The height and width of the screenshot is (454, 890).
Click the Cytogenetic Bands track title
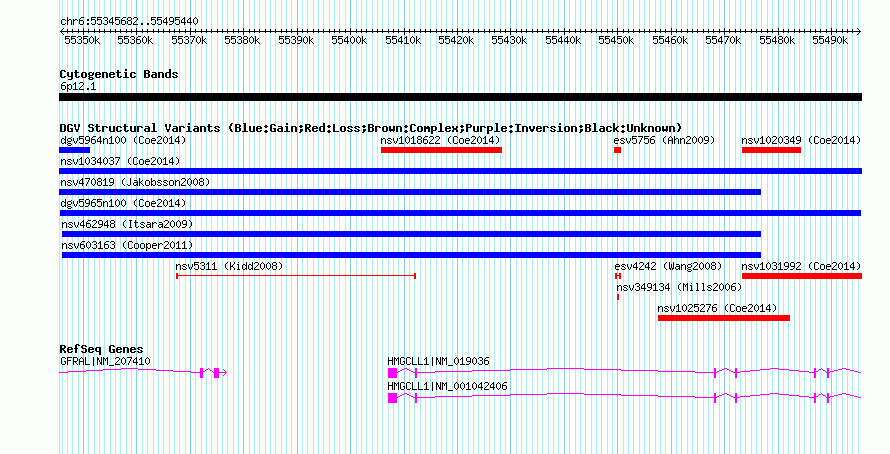coord(119,74)
